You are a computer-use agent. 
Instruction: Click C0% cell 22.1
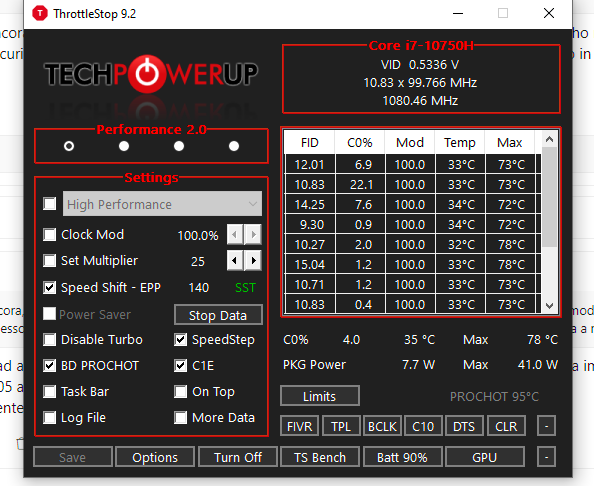[361, 184]
